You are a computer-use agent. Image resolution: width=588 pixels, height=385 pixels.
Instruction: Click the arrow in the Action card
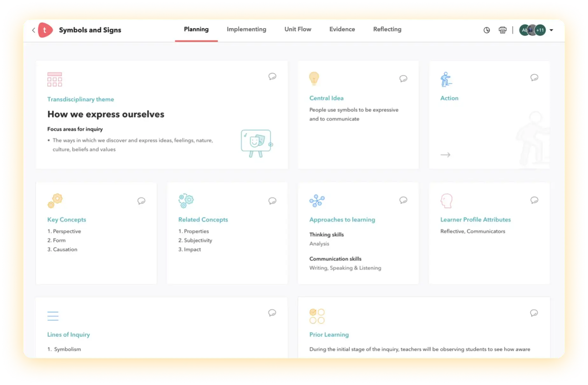(x=445, y=155)
